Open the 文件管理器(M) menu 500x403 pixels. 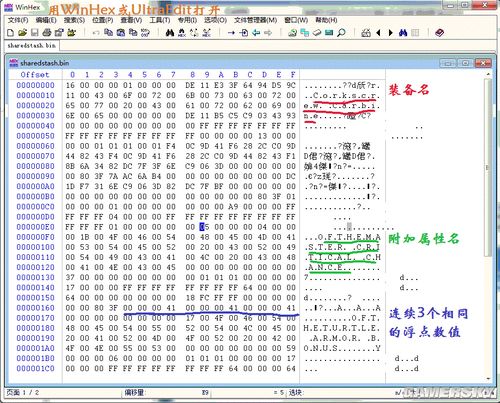(255, 20)
